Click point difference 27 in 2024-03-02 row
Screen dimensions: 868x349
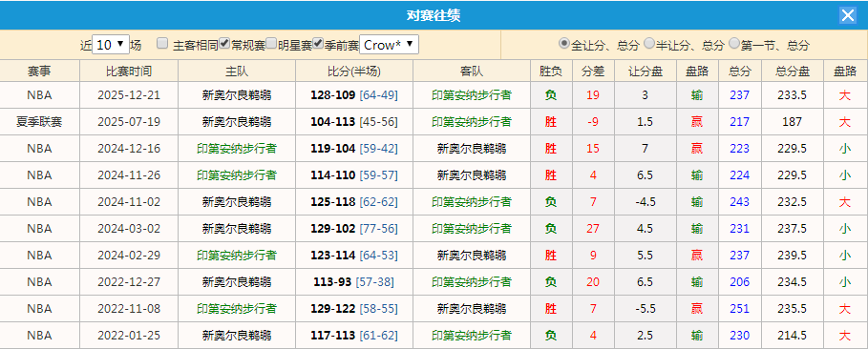(x=593, y=229)
